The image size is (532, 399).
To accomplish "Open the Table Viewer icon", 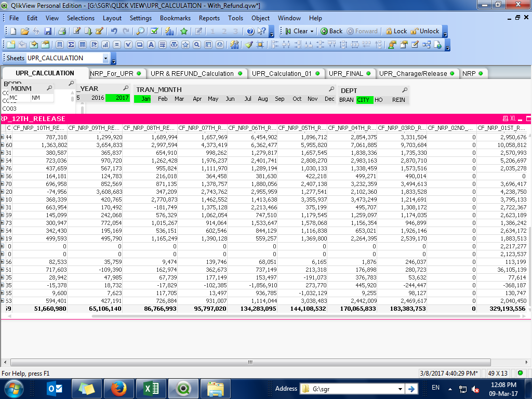I will [x=426, y=45].
